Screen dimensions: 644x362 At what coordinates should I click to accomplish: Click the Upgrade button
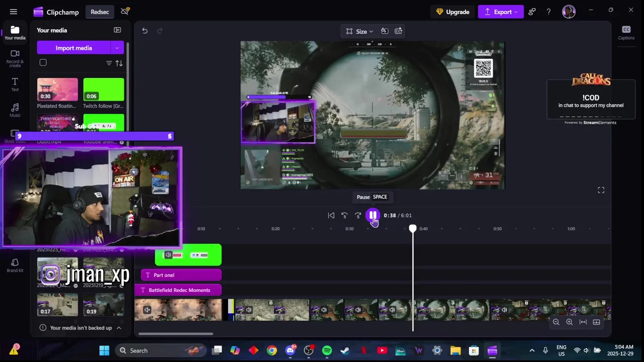point(453,12)
